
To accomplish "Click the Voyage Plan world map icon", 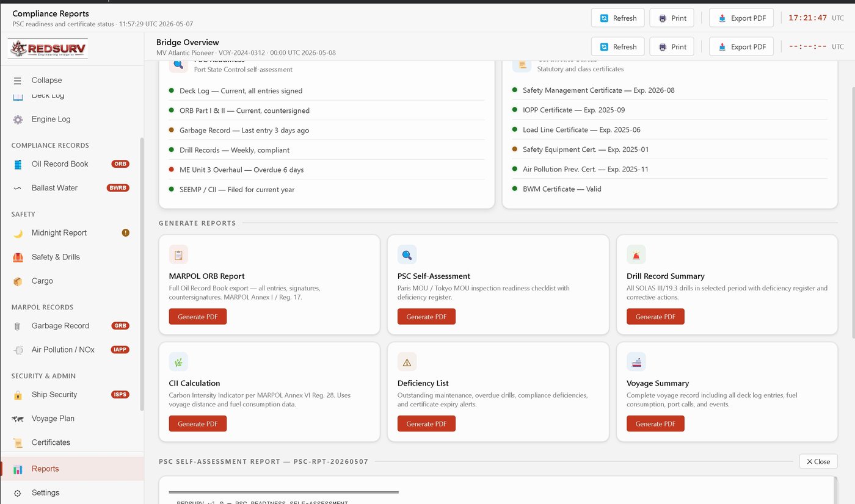I will pos(18,419).
